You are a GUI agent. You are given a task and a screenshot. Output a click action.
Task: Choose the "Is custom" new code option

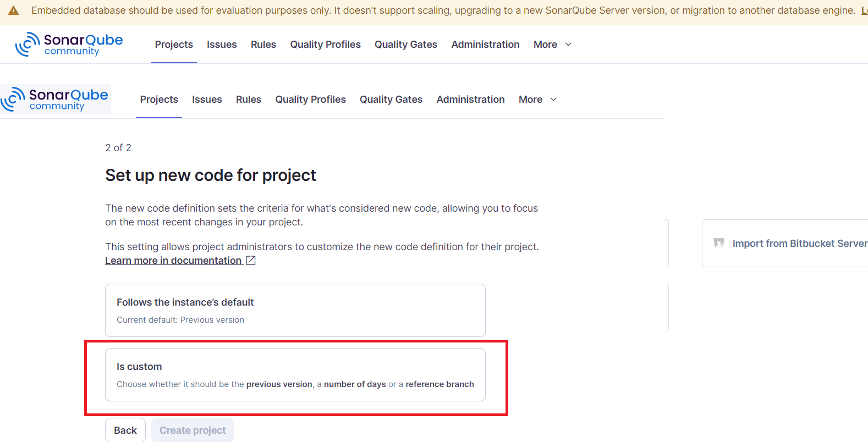tap(295, 374)
